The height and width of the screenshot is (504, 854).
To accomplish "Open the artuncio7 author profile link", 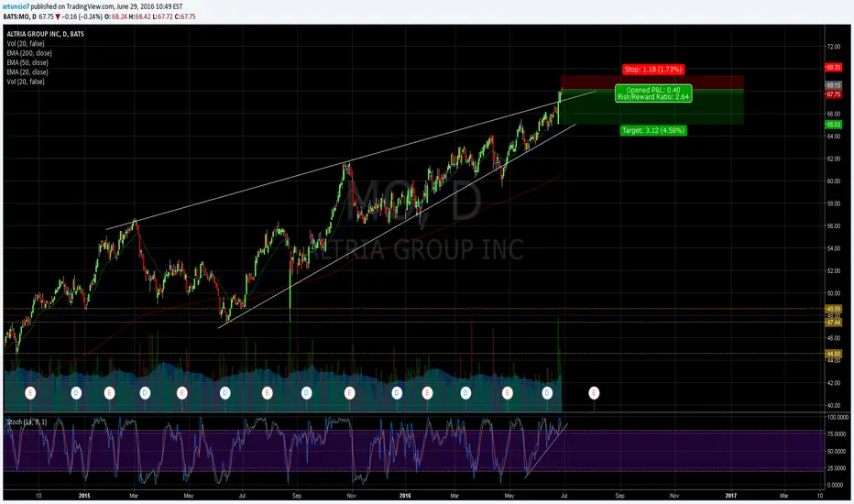I will click(16, 6).
